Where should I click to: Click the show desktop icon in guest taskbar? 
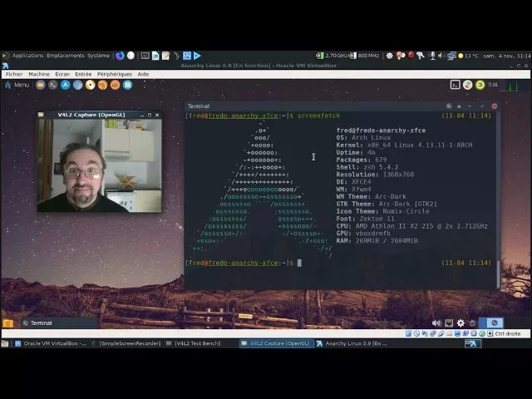(x=7, y=323)
